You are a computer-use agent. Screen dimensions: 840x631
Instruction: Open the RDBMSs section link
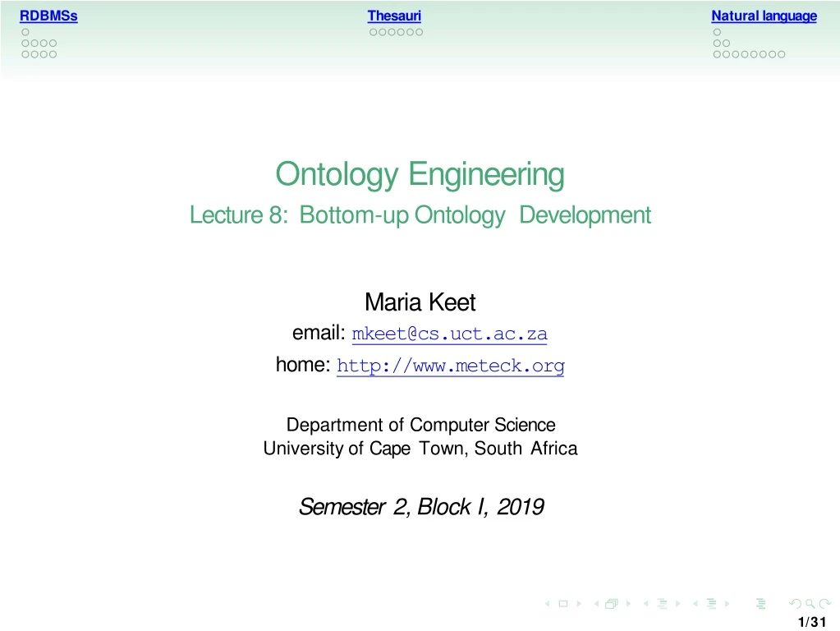tap(48, 16)
